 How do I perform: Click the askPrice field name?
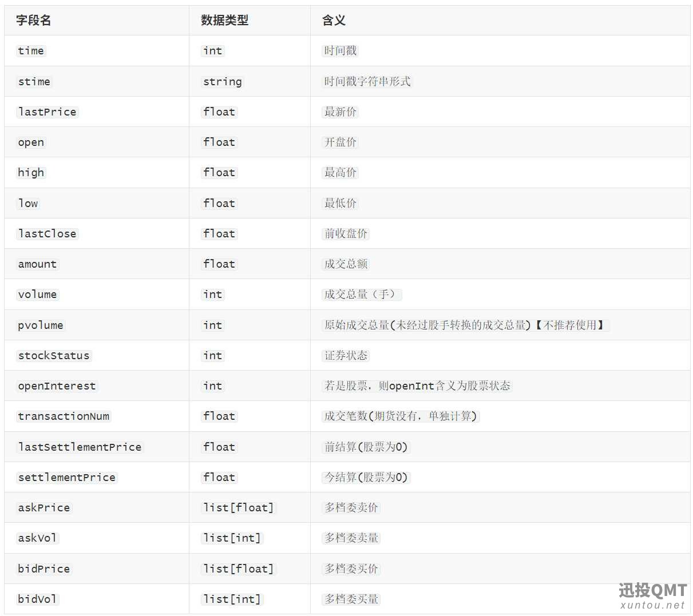[44, 508]
